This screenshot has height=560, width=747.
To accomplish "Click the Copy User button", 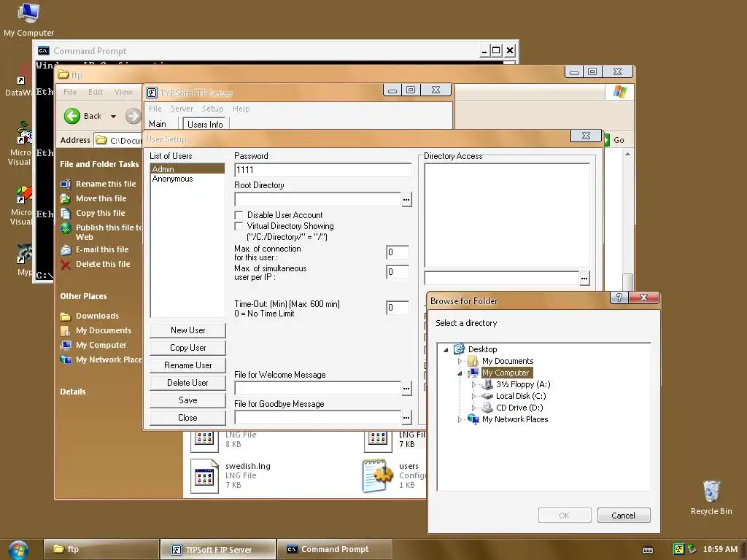I will tap(187, 348).
